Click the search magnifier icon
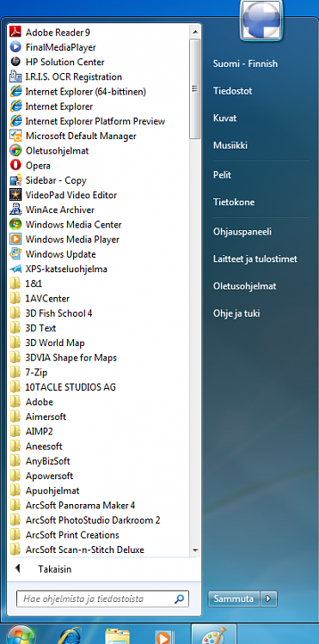The height and width of the screenshot is (644, 319). click(179, 599)
